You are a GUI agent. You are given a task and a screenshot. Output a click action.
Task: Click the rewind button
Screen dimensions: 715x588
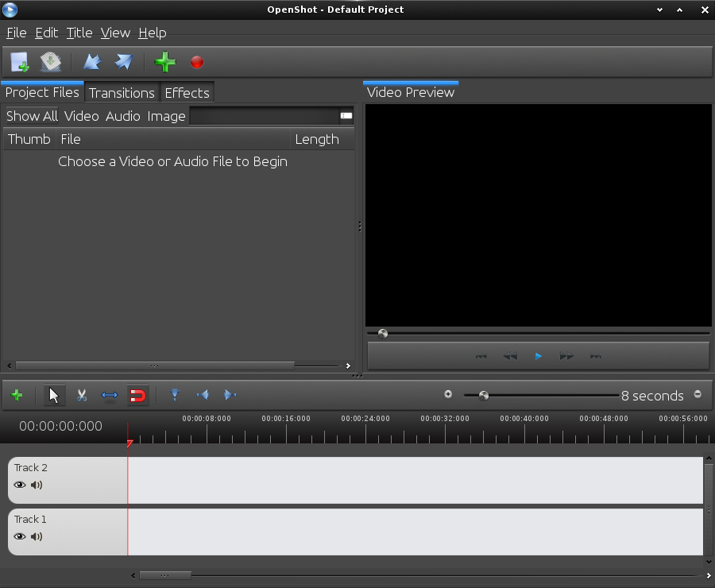pyautogui.click(x=510, y=356)
